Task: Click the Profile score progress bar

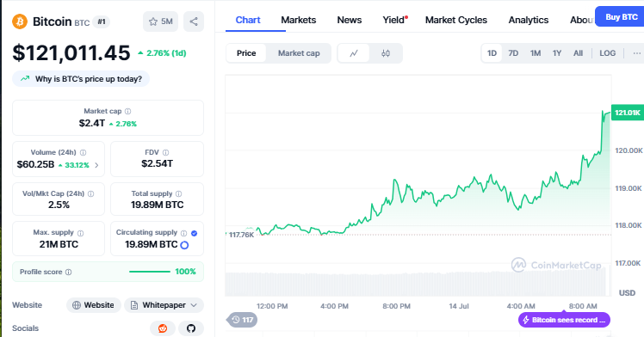Action: pyautogui.click(x=150, y=272)
